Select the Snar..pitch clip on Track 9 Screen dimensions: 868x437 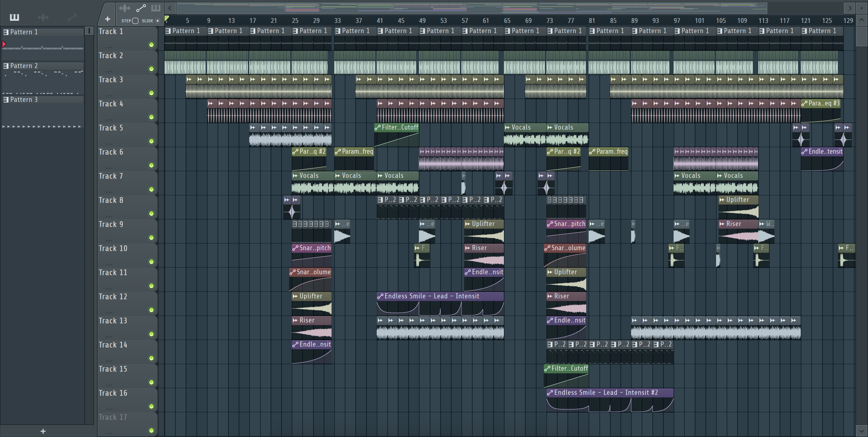tap(566, 231)
